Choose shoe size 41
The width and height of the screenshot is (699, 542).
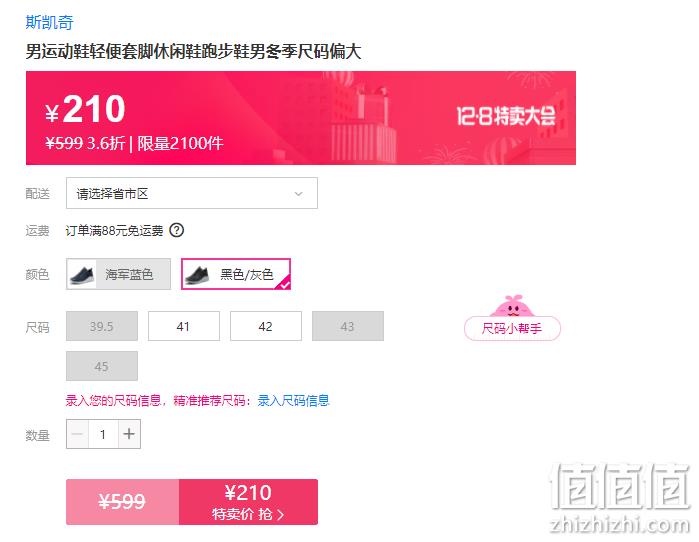(x=184, y=326)
